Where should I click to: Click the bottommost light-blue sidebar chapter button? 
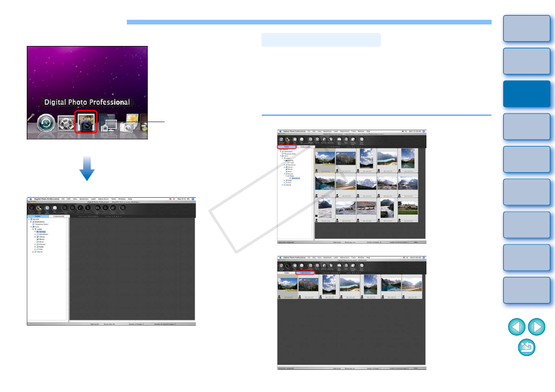coord(526,290)
